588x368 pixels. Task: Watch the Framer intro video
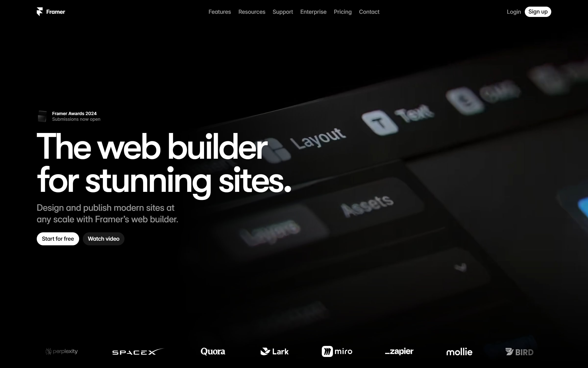click(x=103, y=239)
